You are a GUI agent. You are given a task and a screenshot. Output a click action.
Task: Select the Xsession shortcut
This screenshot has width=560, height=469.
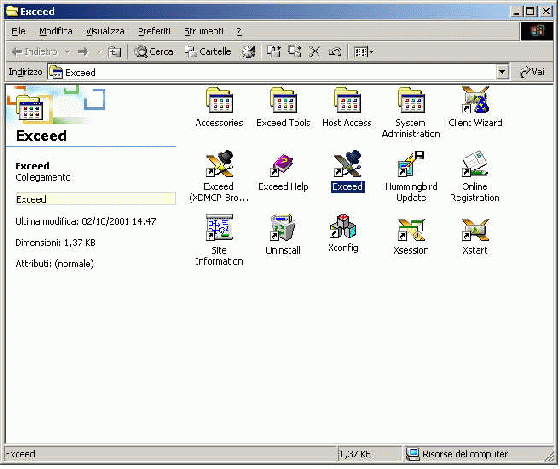[x=411, y=236]
